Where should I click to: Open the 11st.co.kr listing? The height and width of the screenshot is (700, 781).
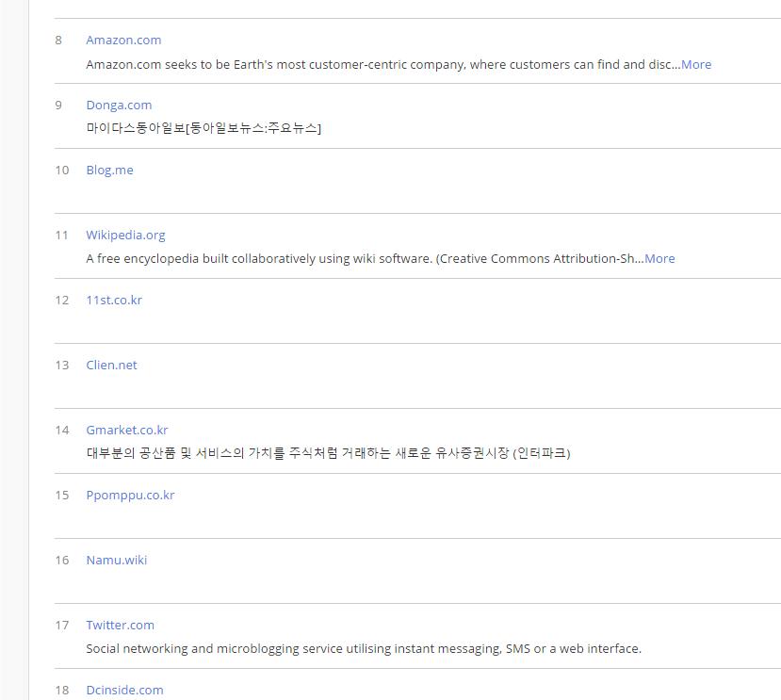pyautogui.click(x=114, y=300)
